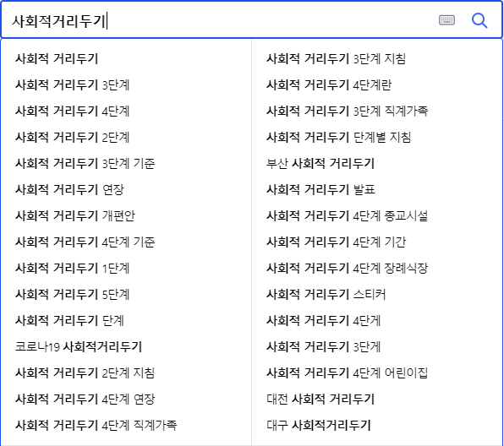The height and width of the screenshot is (446, 504).
Task: Select suggestion '사회적 거리두기 발표'
Action: (x=320, y=190)
